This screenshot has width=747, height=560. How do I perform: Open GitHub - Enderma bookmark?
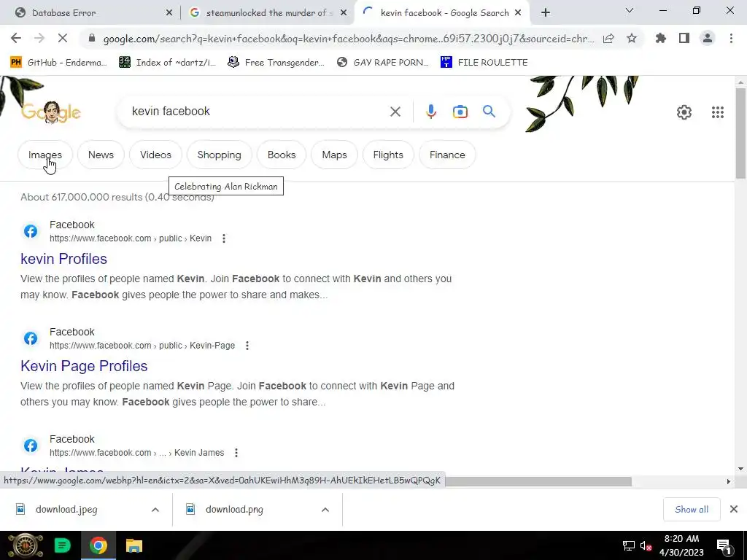pyautogui.click(x=58, y=63)
